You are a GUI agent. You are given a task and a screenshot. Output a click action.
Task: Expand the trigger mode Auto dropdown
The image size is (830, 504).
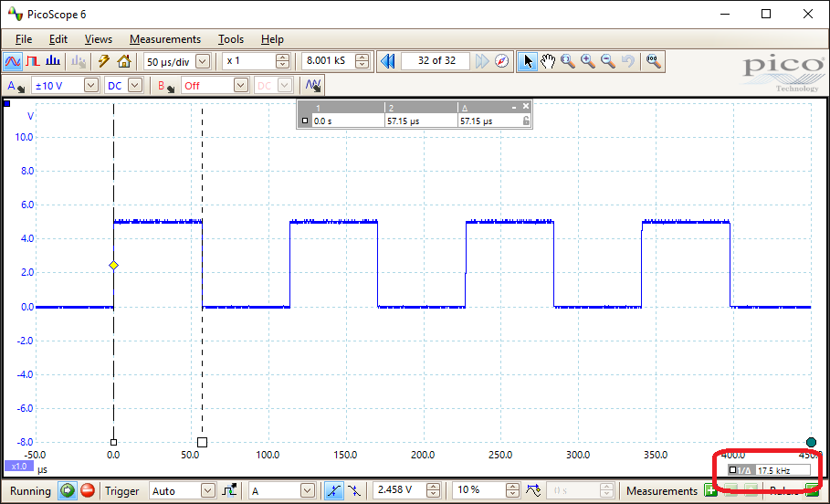pos(208,490)
